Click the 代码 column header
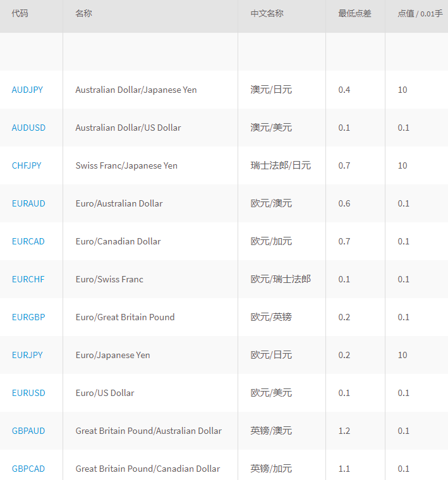 pyautogui.click(x=20, y=13)
